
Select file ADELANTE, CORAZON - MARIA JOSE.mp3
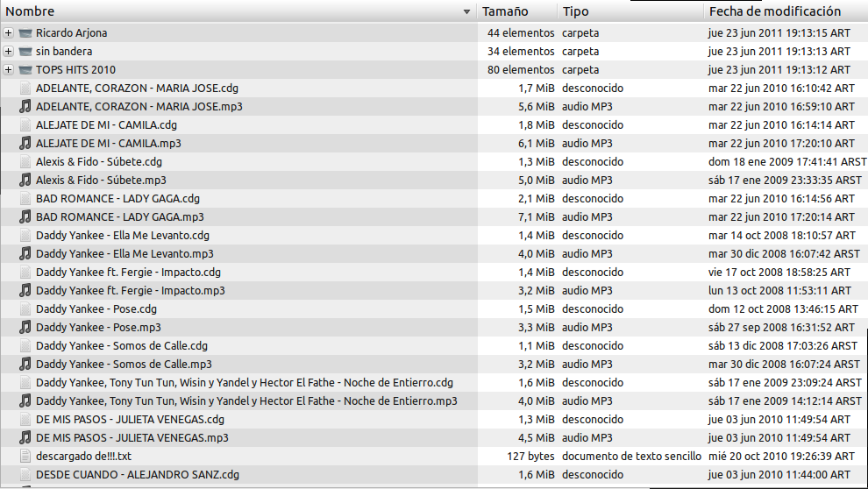139,106
